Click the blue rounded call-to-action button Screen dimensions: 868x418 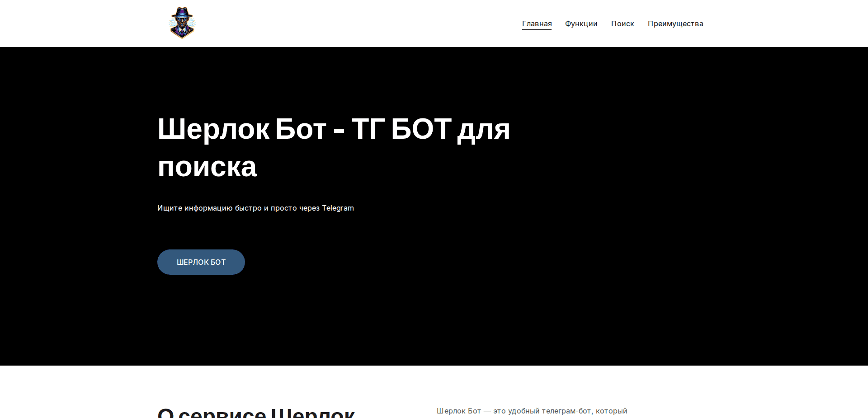point(201,262)
